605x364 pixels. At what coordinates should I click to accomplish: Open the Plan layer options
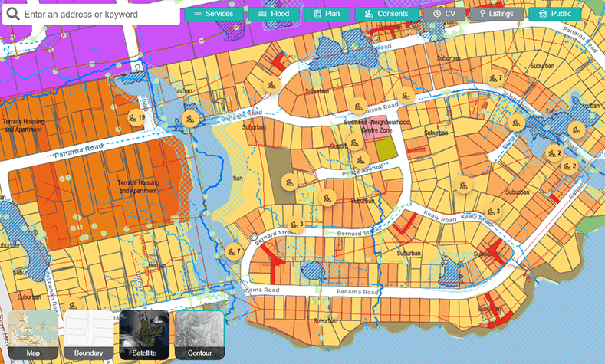[328, 14]
